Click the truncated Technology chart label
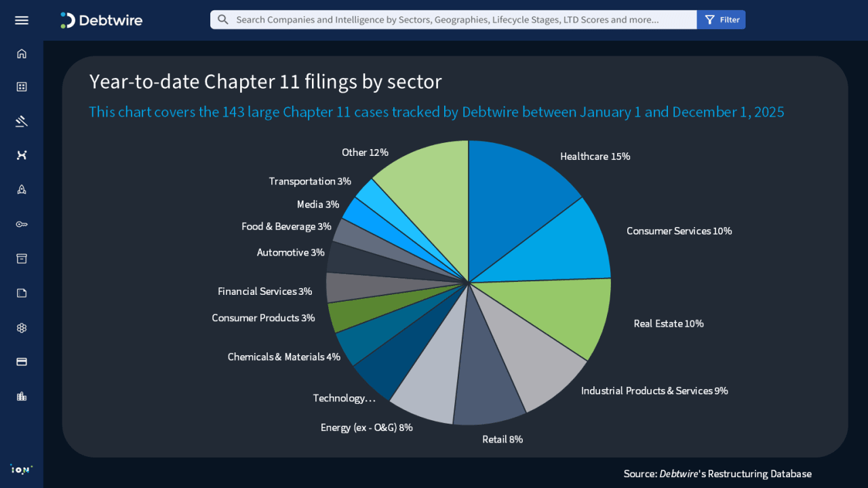The image size is (868, 488). (x=344, y=399)
